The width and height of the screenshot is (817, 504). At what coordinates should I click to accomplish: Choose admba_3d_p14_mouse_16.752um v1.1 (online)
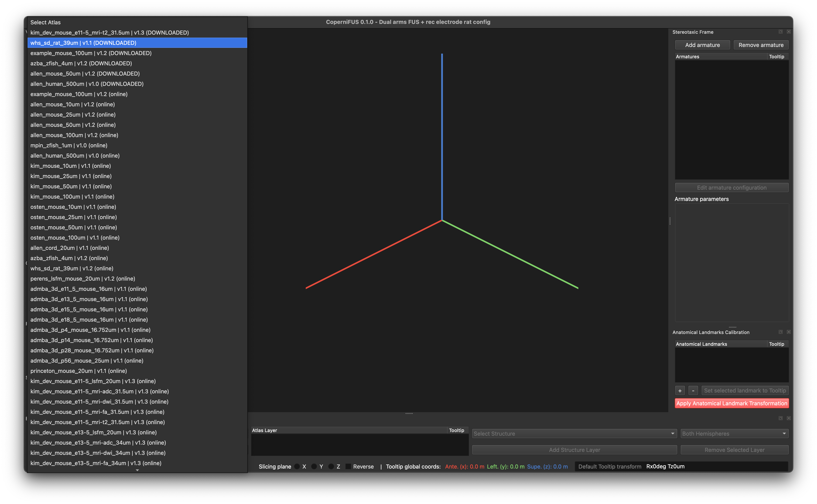[x=137, y=340]
